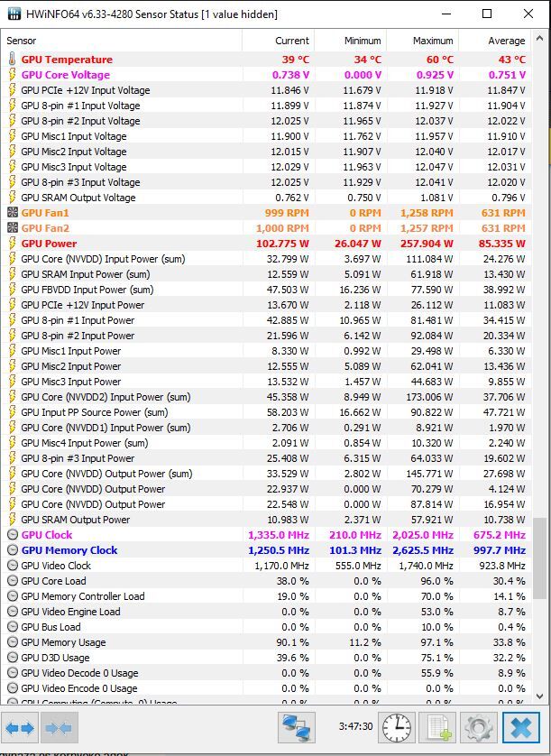Viewport: 551px width, 756px height.
Task: Select the GPU 8-pin #3 Input Voltage row
Action: [266, 182]
